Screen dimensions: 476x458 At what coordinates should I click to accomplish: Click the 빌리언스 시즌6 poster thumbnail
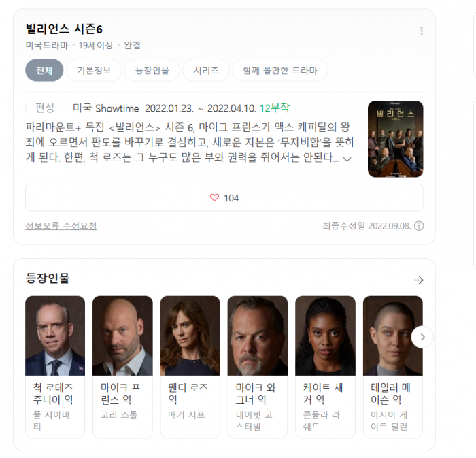click(x=395, y=139)
